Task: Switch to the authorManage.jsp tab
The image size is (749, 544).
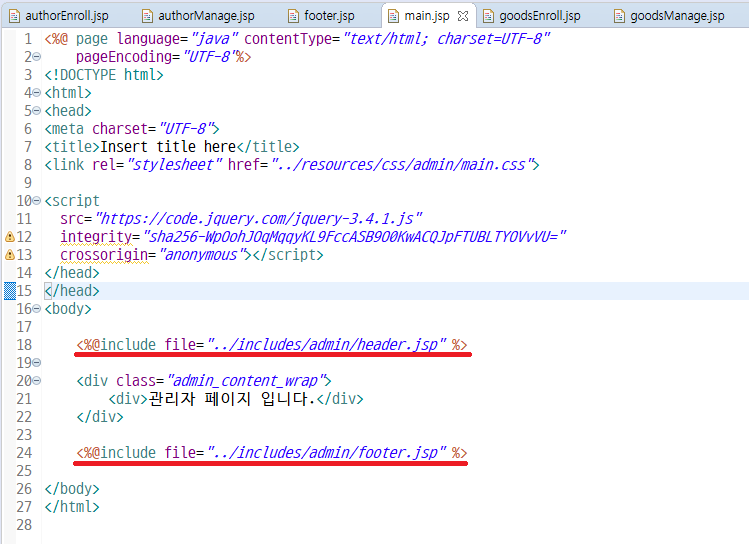Action: pyautogui.click(x=199, y=16)
